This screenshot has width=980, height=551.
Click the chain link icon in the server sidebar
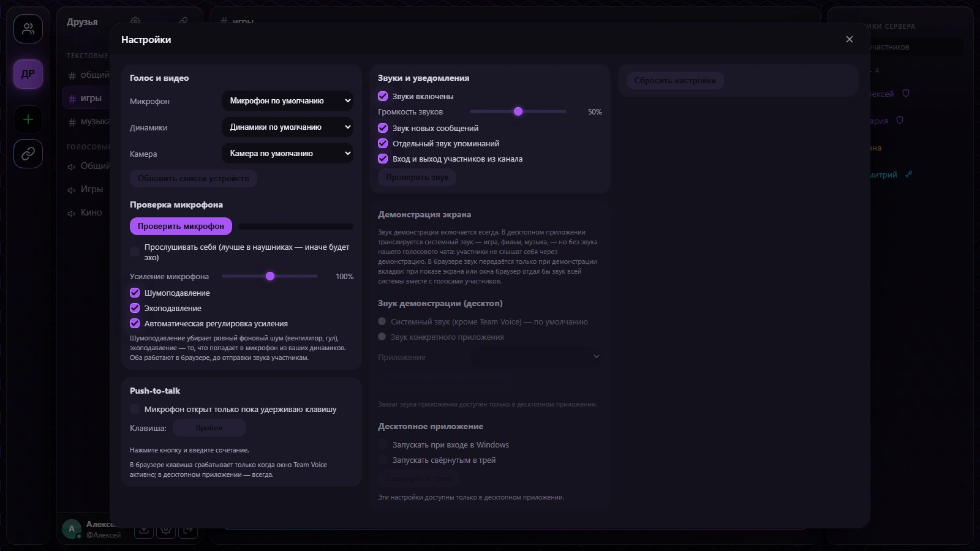coord(28,154)
